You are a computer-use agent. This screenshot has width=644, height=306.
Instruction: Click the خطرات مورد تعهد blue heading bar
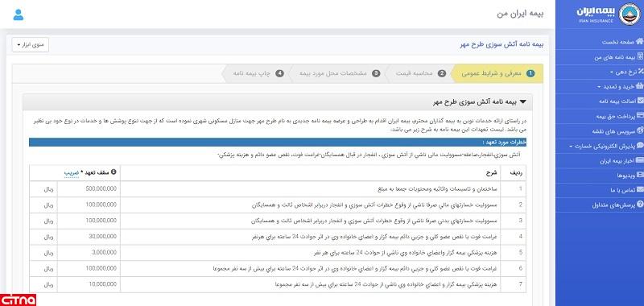coord(278,142)
